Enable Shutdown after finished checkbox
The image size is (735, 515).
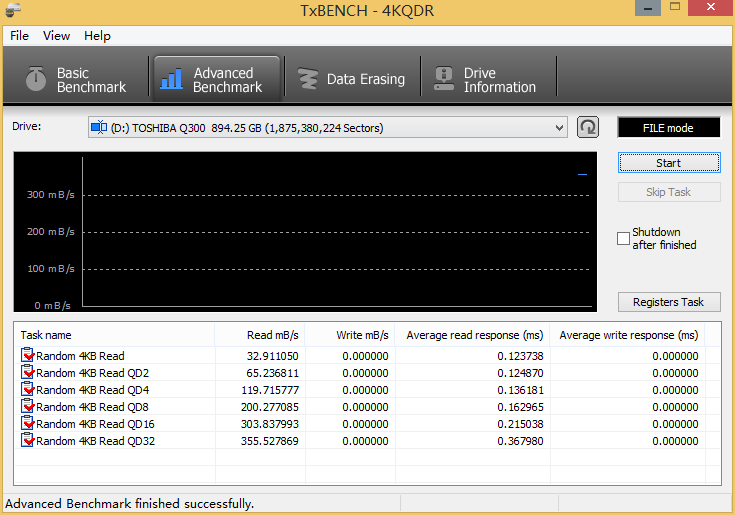(623, 239)
